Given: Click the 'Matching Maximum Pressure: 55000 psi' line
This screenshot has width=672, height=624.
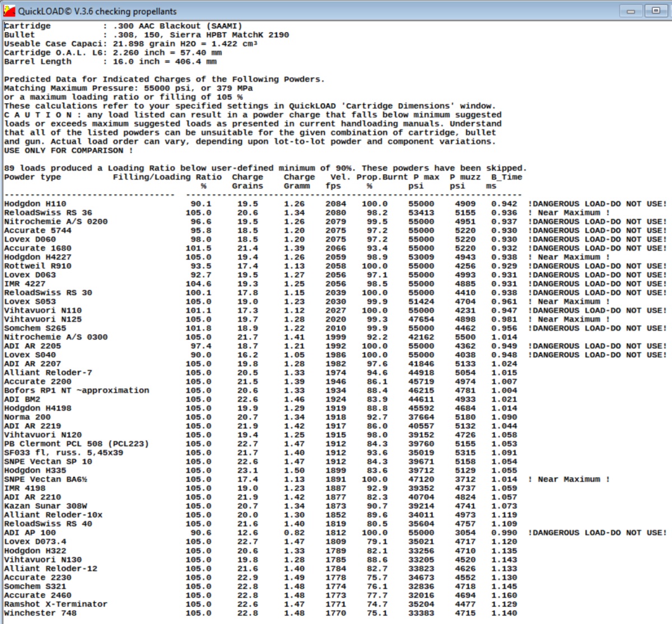Looking at the screenshot, I should point(129,88).
